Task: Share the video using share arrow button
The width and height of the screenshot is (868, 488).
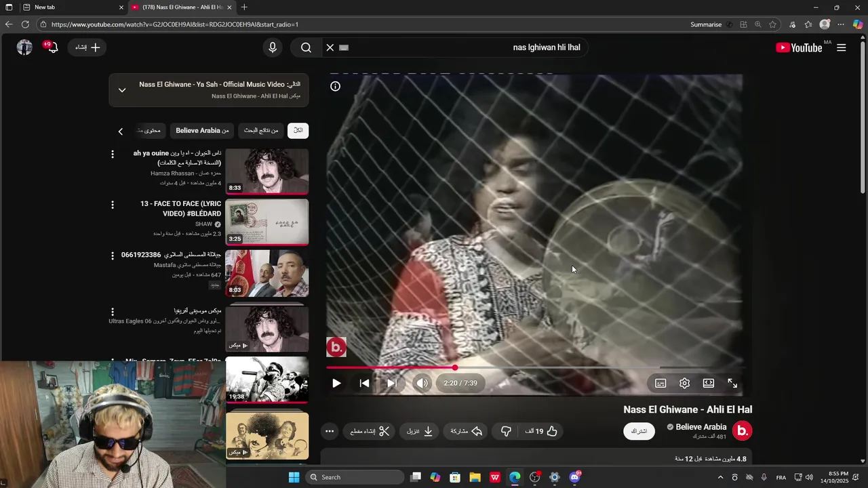Action: click(467, 431)
